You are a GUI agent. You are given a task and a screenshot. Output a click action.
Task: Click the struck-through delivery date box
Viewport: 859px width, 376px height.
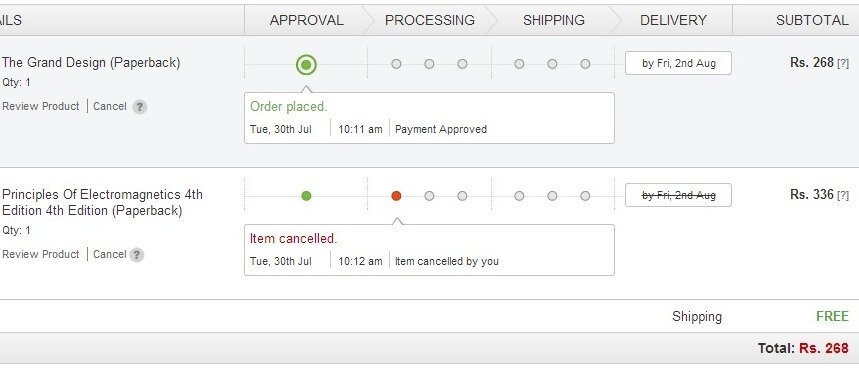pos(678,195)
